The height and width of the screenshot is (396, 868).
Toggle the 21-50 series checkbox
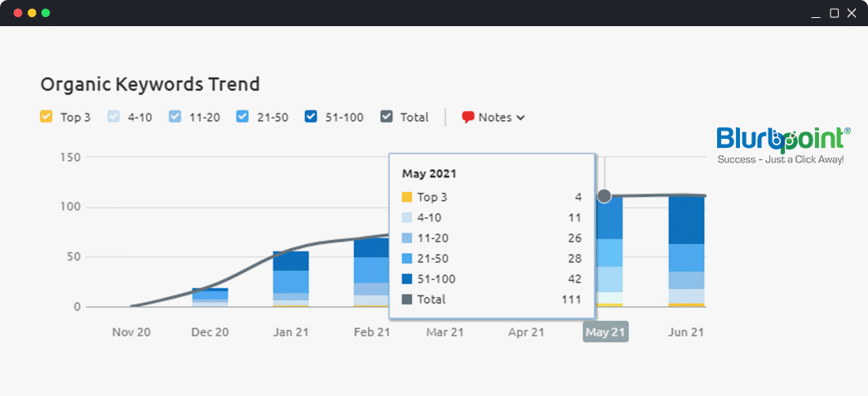pyautogui.click(x=242, y=117)
